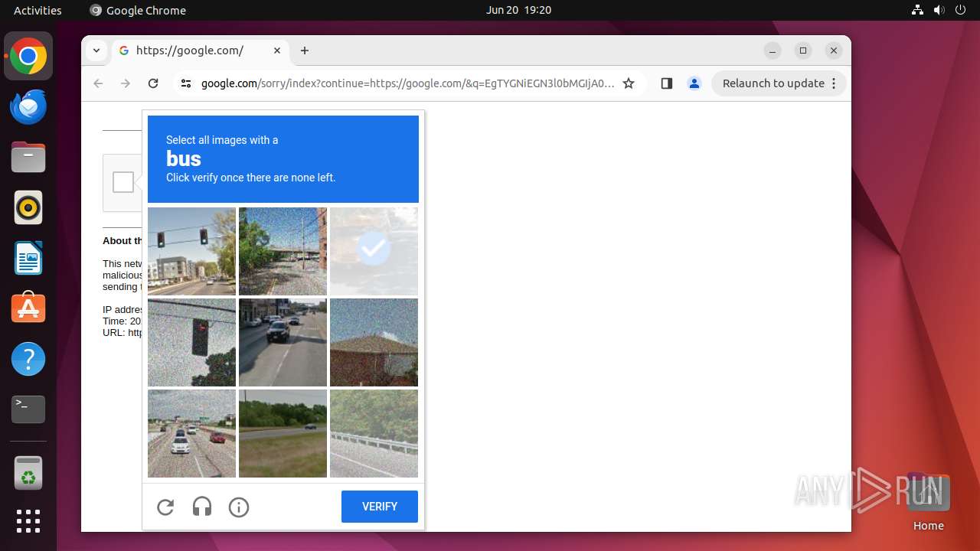This screenshot has height=551, width=980.
Task: Open power icon in system tray
Action: coord(960,10)
